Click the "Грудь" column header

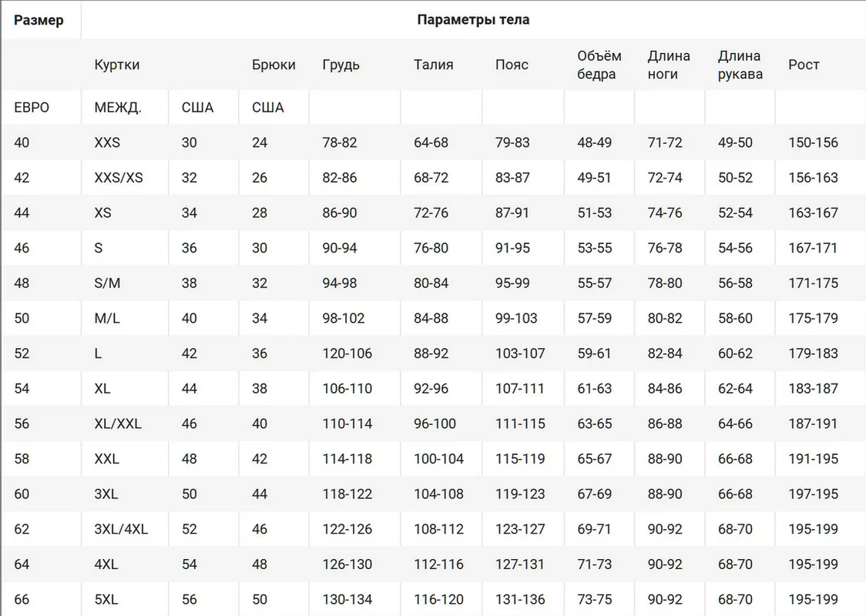[x=341, y=65]
